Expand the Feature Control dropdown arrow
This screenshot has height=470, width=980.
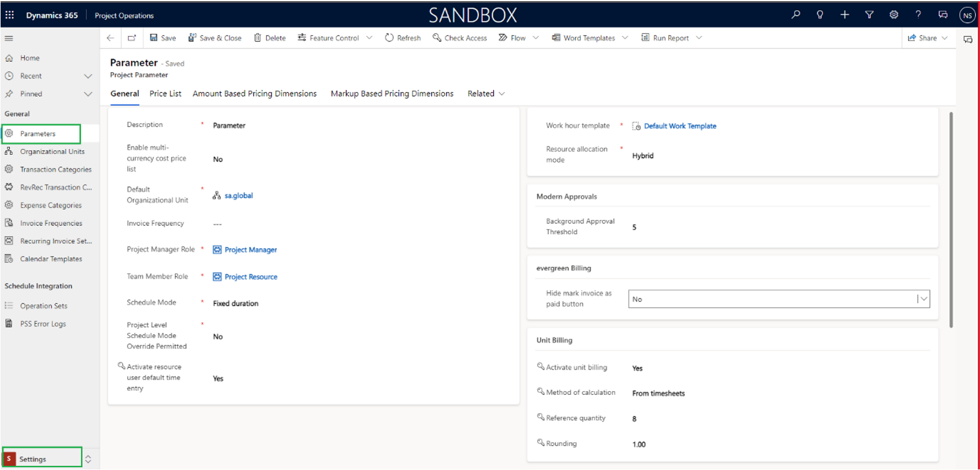tap(370, 38)
